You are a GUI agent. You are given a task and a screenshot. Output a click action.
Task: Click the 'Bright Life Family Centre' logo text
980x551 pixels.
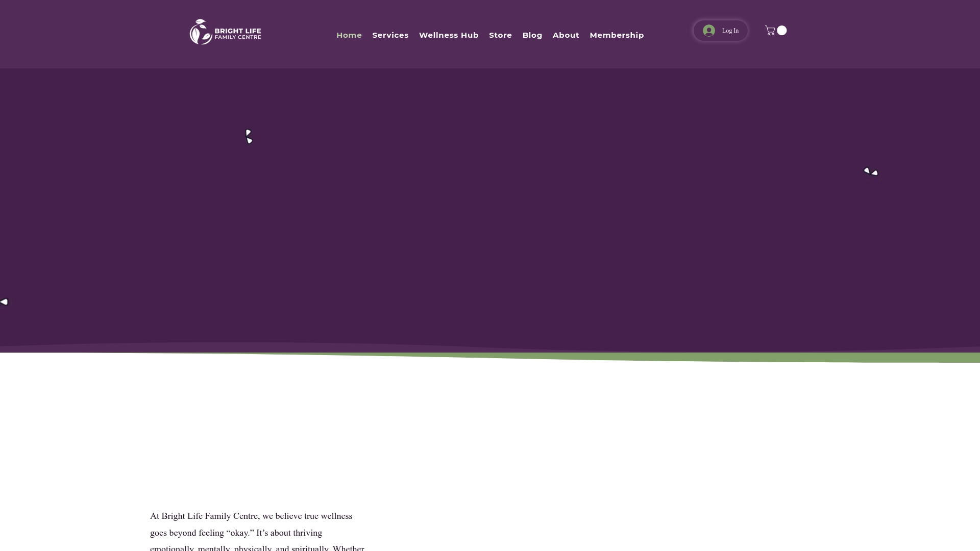tap(238, 34)
